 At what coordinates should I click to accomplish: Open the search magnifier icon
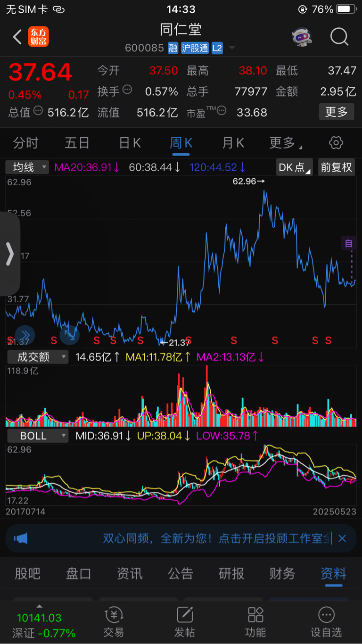pyautogui.click(x=339, y=37)
